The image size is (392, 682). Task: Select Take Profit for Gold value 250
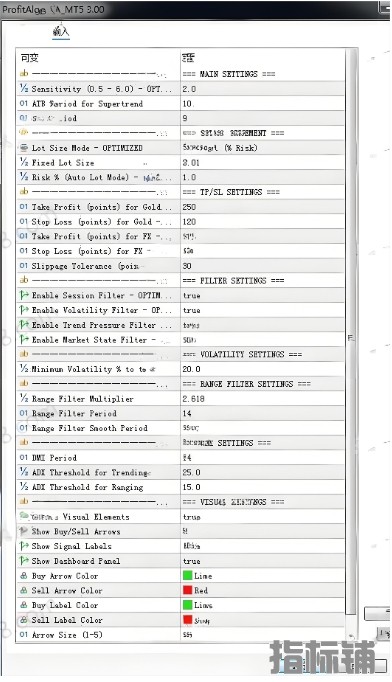[189, 207]
